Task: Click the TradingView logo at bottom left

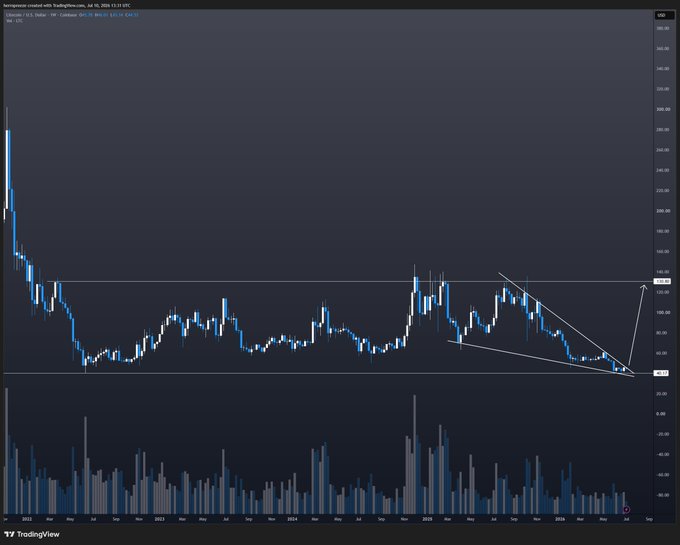Action: point(32,534)
